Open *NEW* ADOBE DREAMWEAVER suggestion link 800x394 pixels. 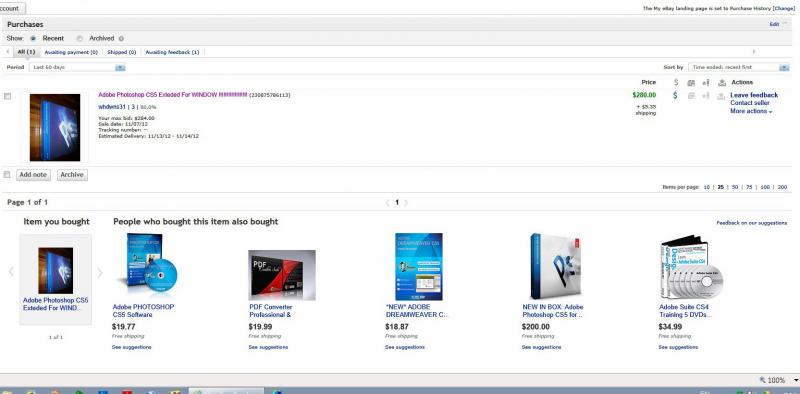[x=417, y=311]
